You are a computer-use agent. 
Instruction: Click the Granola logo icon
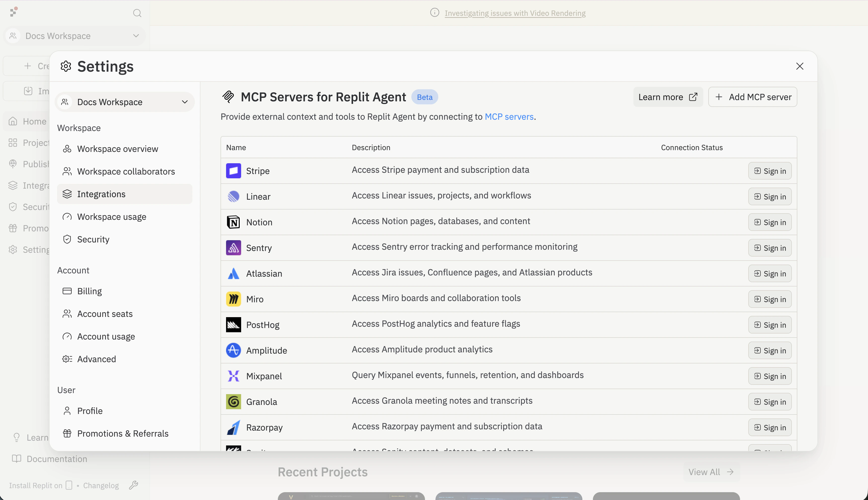(x=233, y=401)
